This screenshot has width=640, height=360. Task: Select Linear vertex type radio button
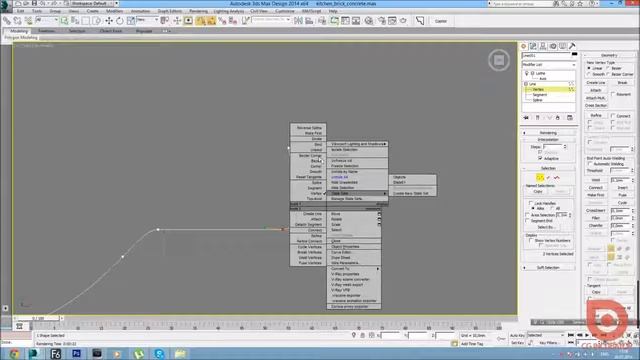589,68
